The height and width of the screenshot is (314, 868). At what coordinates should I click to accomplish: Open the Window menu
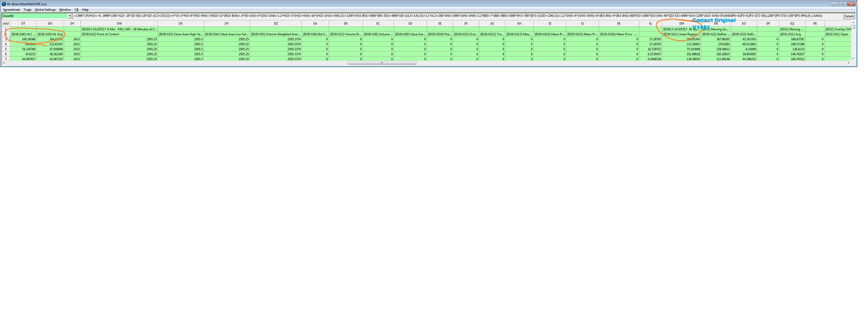coord(65,10)
